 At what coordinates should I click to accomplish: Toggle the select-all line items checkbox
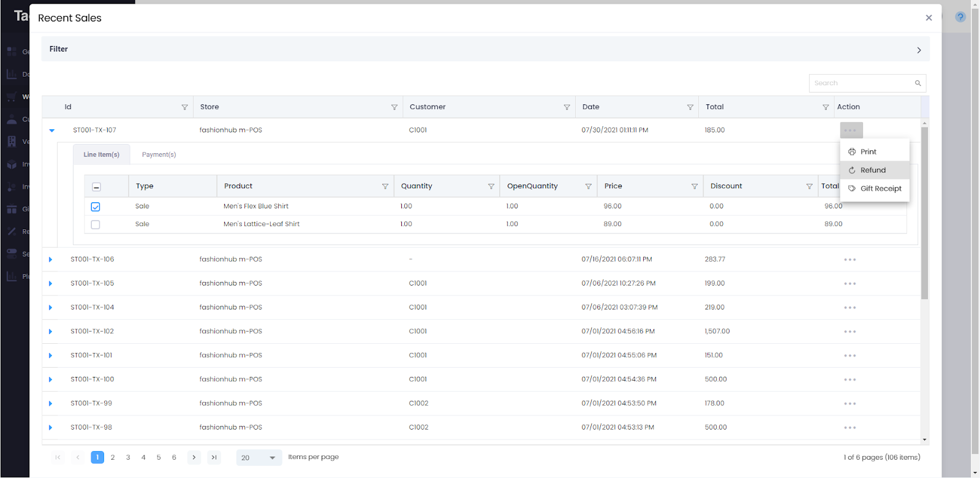coord(96,187)
